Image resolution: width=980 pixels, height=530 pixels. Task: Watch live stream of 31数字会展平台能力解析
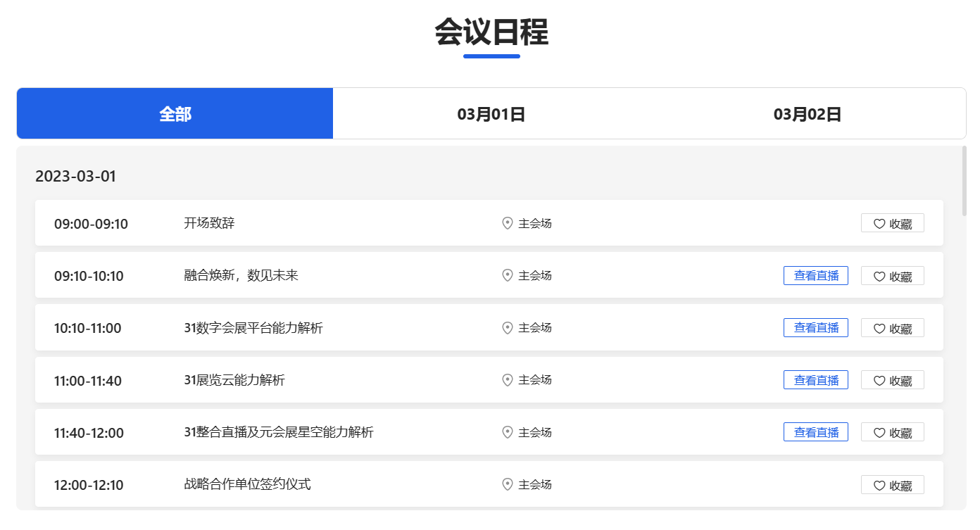pos(815,328)
